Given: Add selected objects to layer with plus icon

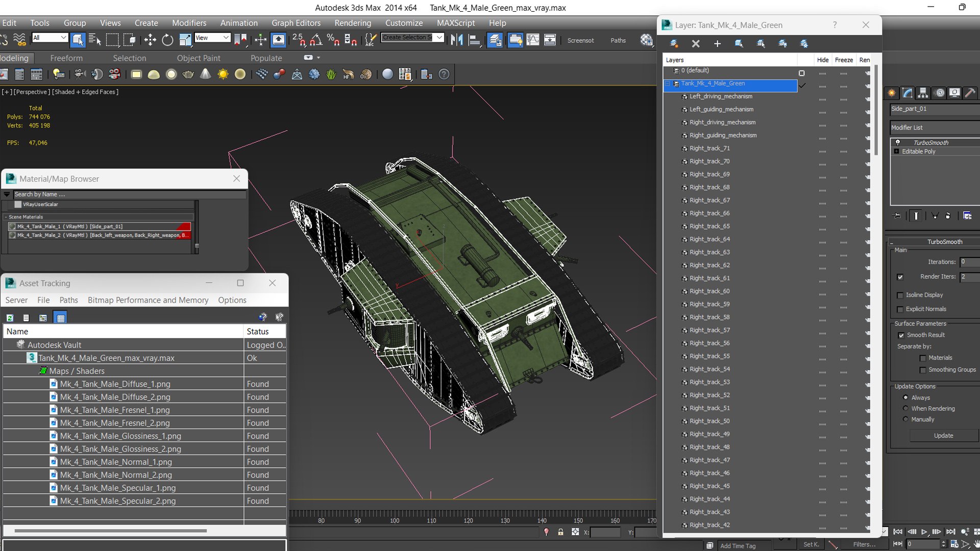Looking at the screenshot, I should click(717, 44).
